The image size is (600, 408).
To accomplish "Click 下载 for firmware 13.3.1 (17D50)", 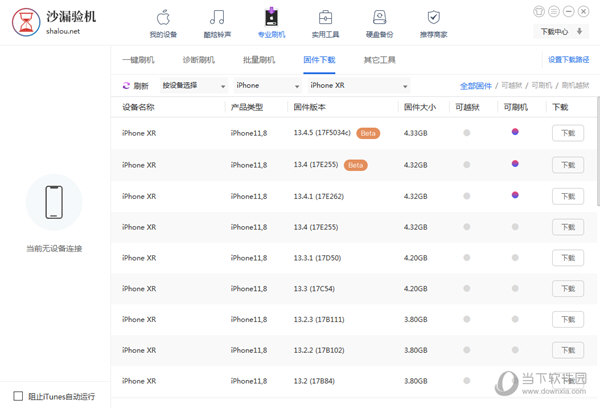I will point(568,257).
